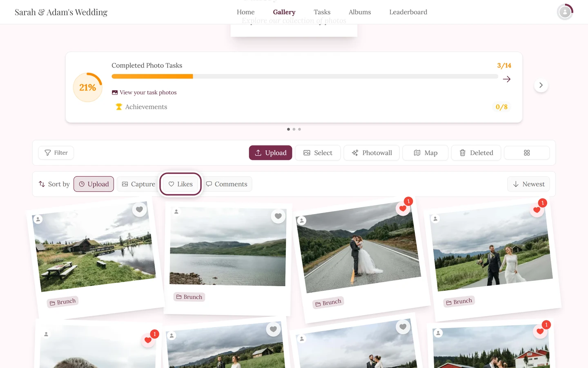The height and width of the screenshot is (368, 588).
Task: Open the Leaderboard page
Action: 408,12
